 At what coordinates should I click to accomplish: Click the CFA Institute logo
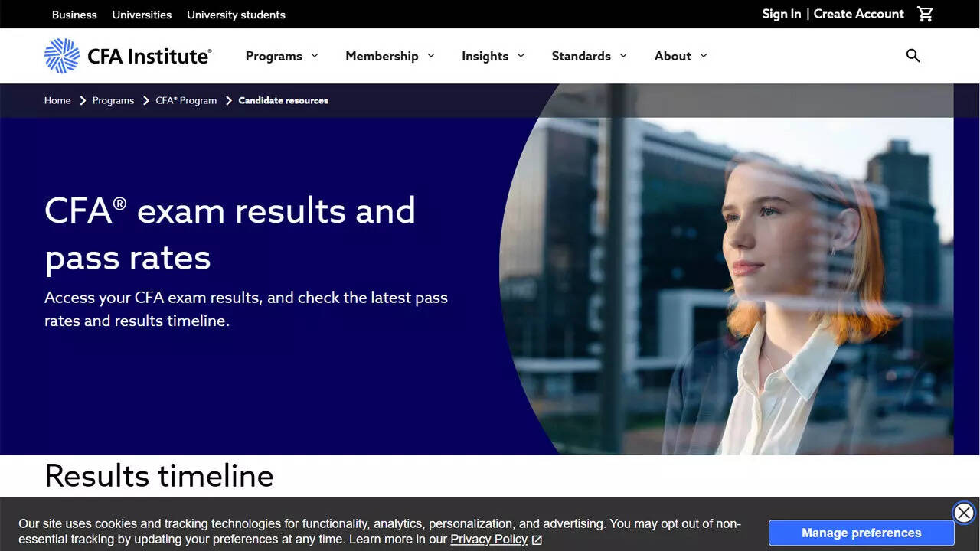(x=127, y=55)
